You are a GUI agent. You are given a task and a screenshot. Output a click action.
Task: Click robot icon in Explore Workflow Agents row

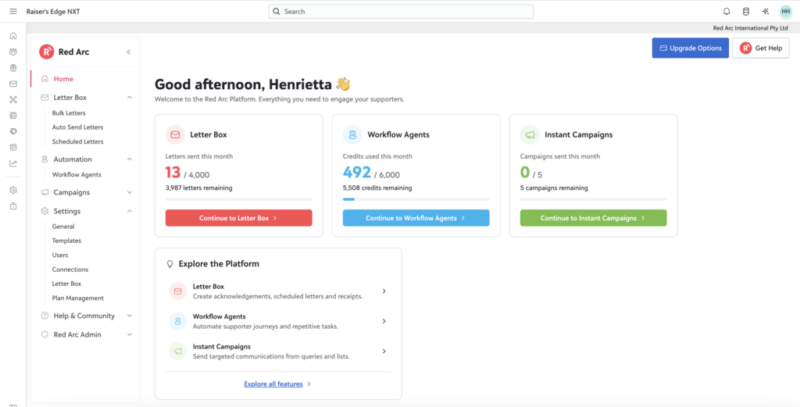point(178,321)
